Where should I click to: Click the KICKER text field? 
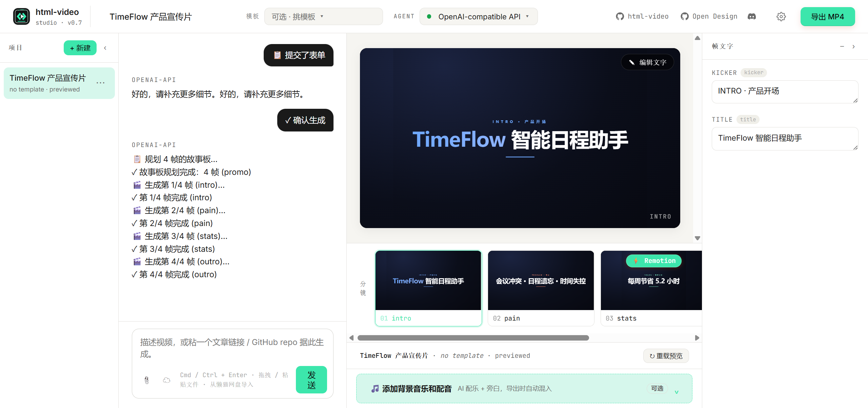coord(785,91)
